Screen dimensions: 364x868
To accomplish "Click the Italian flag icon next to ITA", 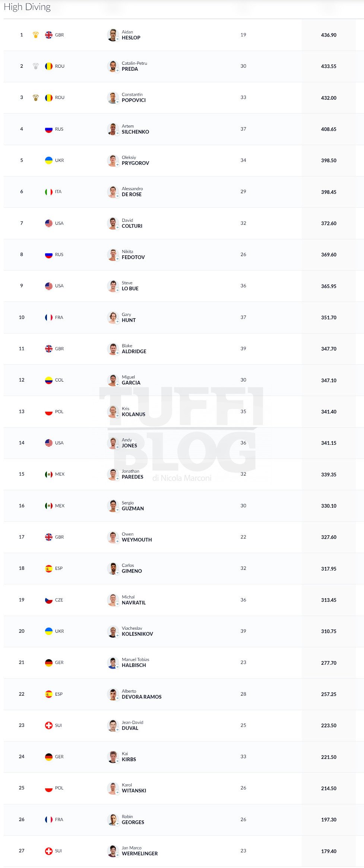I will point(49,192).
